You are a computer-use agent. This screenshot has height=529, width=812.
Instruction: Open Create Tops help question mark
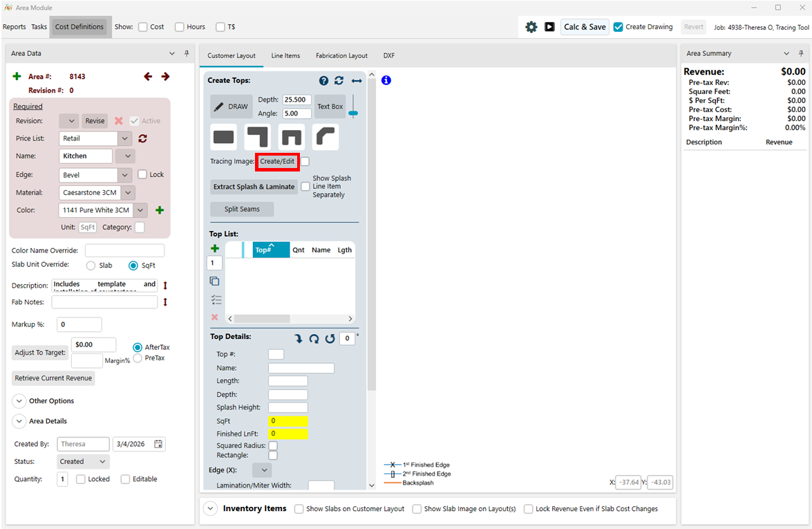(x=323, y=80)
